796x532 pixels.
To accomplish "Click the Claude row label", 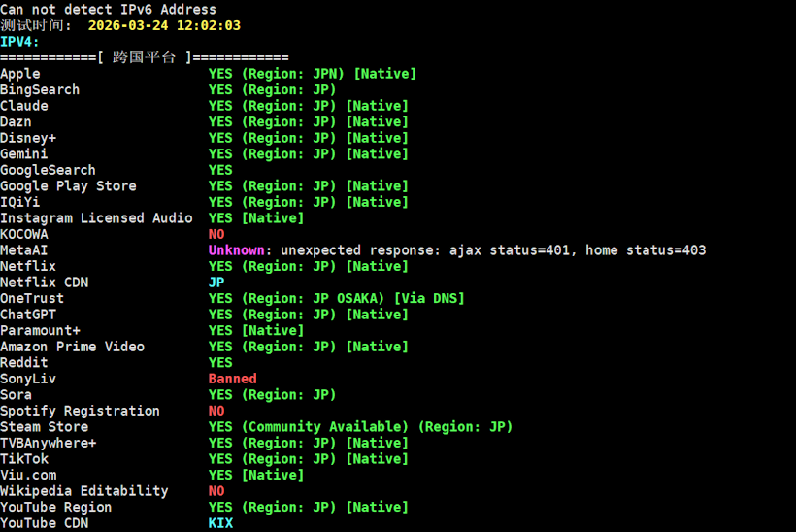I will [x=24, y=106].
